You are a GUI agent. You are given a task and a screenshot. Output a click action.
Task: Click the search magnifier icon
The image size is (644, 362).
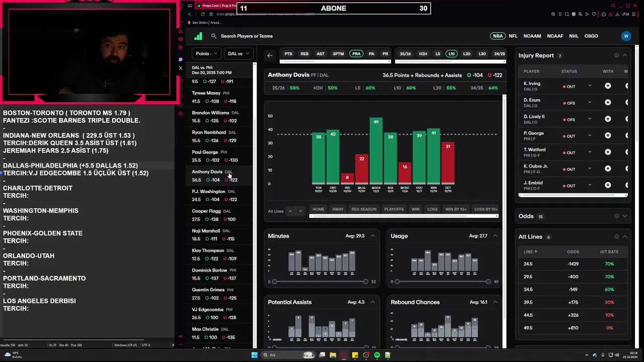pos(214,36)
